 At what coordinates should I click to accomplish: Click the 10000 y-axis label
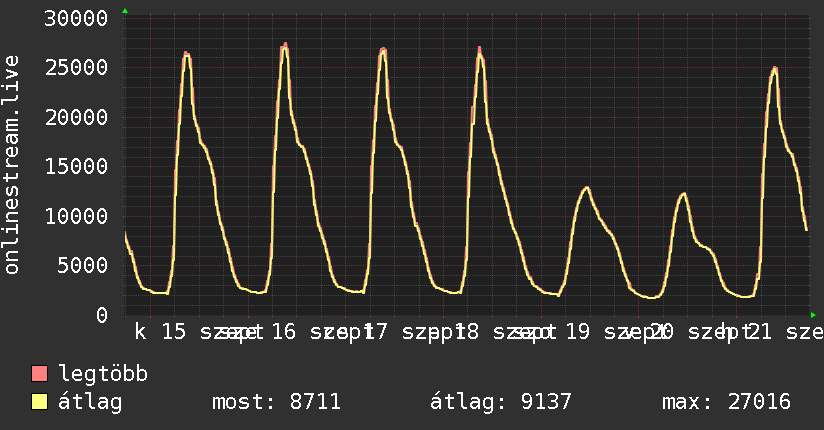[x=76, y=216]
